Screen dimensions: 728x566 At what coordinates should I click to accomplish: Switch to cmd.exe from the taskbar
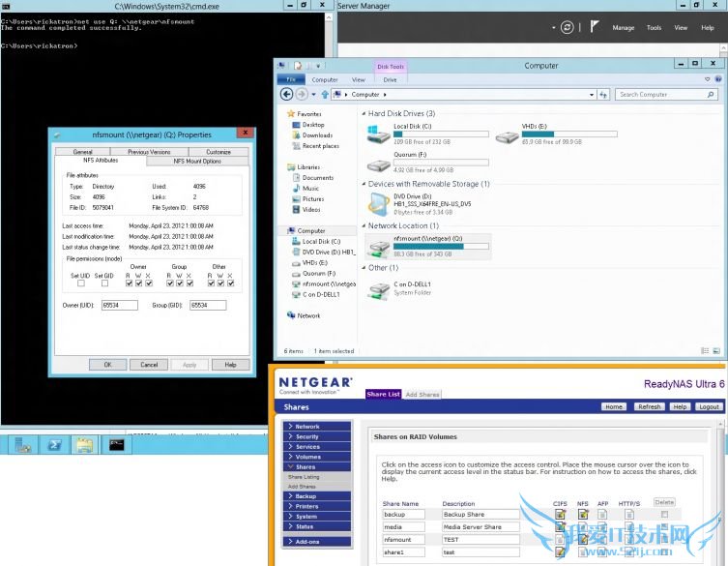pyautogui.click(x=117, y=445)
